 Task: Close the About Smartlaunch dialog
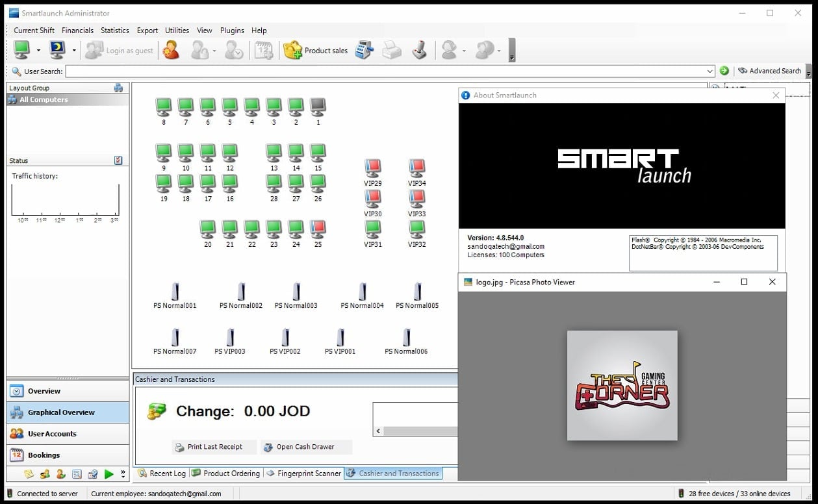tap(776, 95)
